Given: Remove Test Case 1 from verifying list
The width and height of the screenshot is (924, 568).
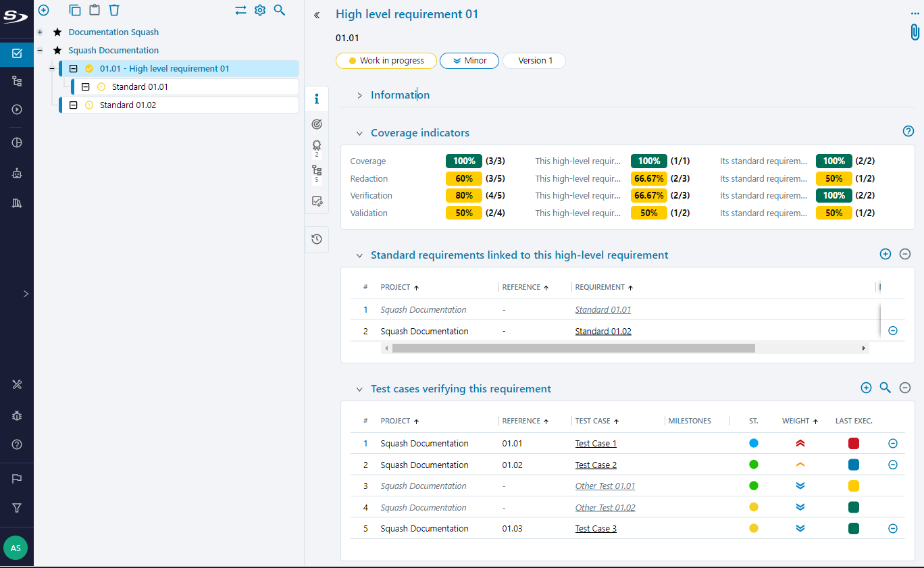Looking at the screenshot, I should [892, 444].
